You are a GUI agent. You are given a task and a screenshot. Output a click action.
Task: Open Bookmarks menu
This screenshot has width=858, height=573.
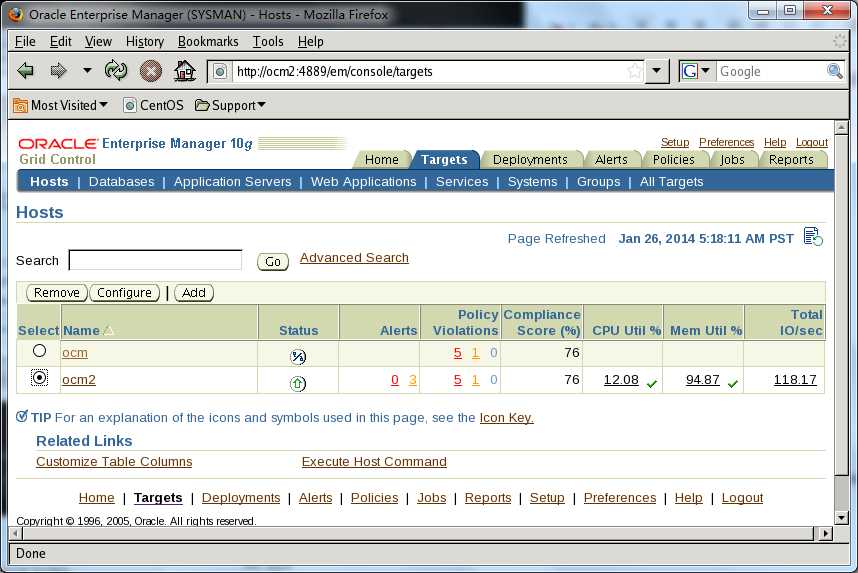[208, 42]
